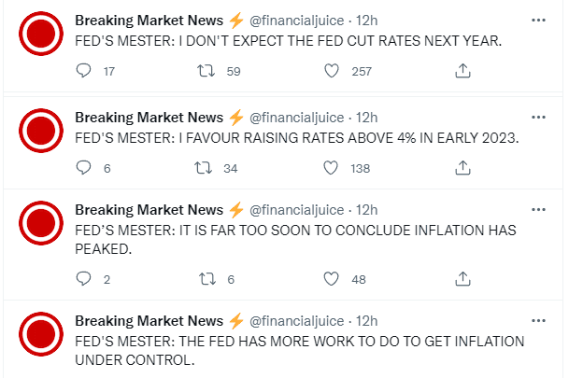Open 12h timestamp of 'inflation has peaked' tweet
The width and height of the screenshot is (569, 392).
point(366,210)
